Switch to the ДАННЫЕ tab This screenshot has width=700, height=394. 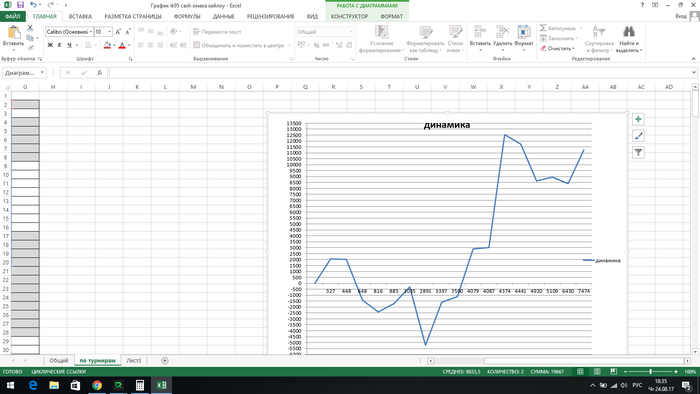tap(224, 17)
